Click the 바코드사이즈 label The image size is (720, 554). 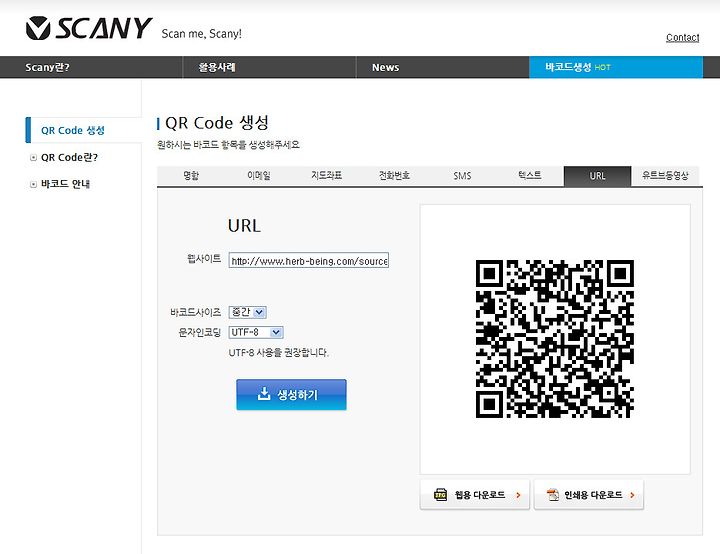[x=196, y=312]
